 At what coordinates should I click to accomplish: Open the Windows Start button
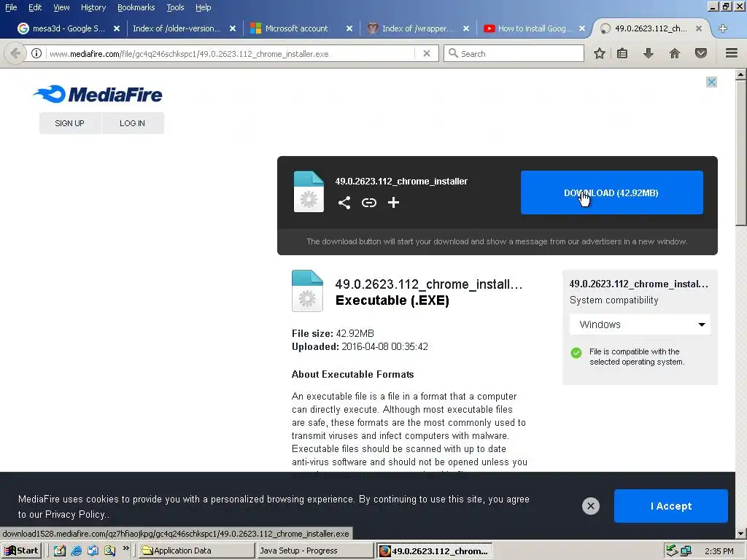21,551
